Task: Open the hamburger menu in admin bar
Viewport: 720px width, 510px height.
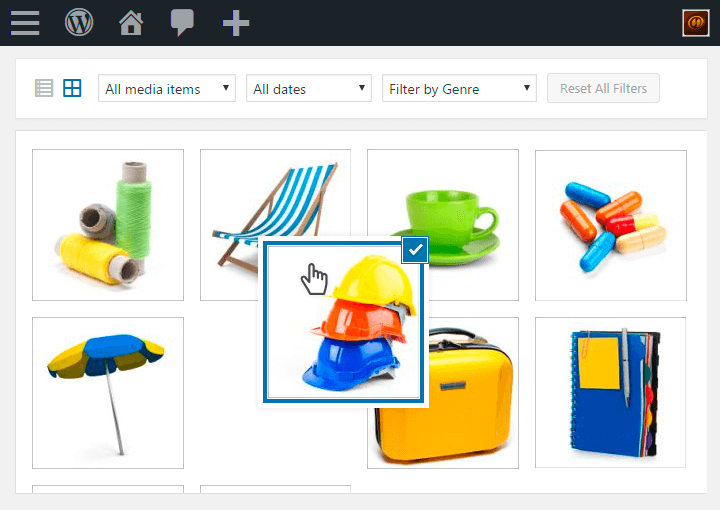Action: [x=25, y=23]
